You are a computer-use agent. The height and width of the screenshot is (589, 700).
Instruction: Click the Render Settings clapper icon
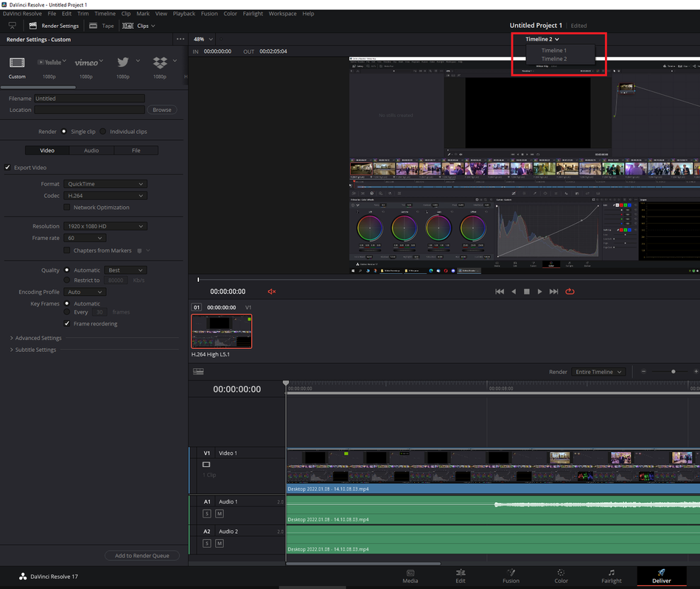click(32, 26)
